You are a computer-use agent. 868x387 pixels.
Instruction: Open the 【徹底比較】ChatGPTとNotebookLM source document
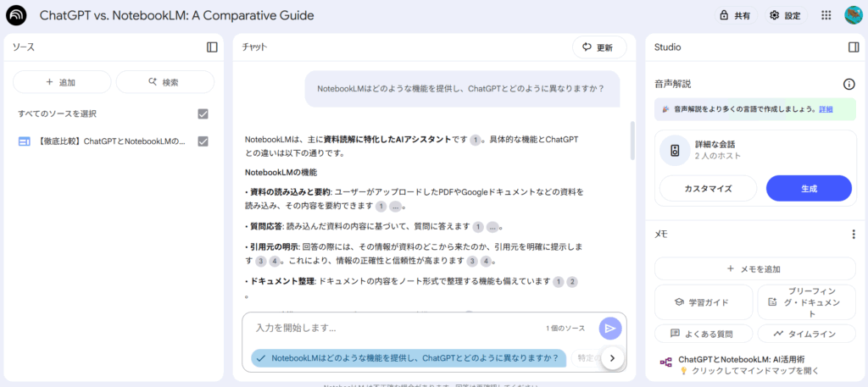[113, 141]
